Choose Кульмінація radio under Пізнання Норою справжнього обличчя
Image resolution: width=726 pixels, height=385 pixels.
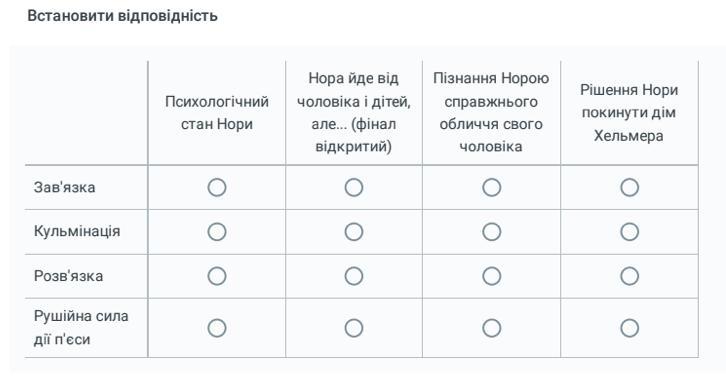(491, 232)
